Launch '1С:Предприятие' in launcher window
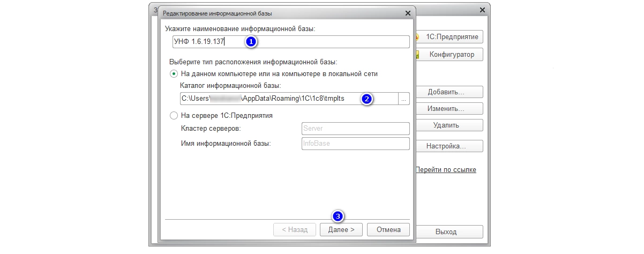 [449, 37]
